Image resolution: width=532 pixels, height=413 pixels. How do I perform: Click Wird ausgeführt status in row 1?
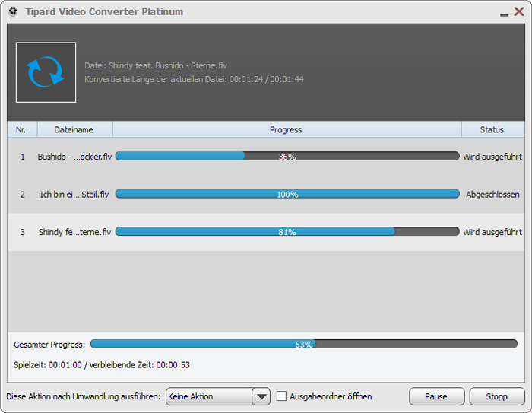coord(492,157)
